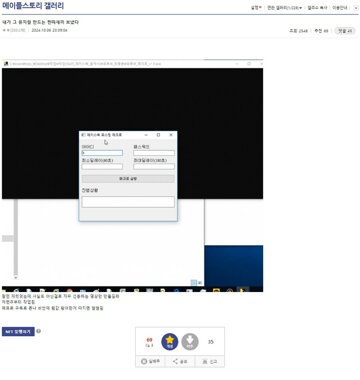Click the gray downvote arrow button
This screenshot has height=380, width=360.
coord(190,342)
